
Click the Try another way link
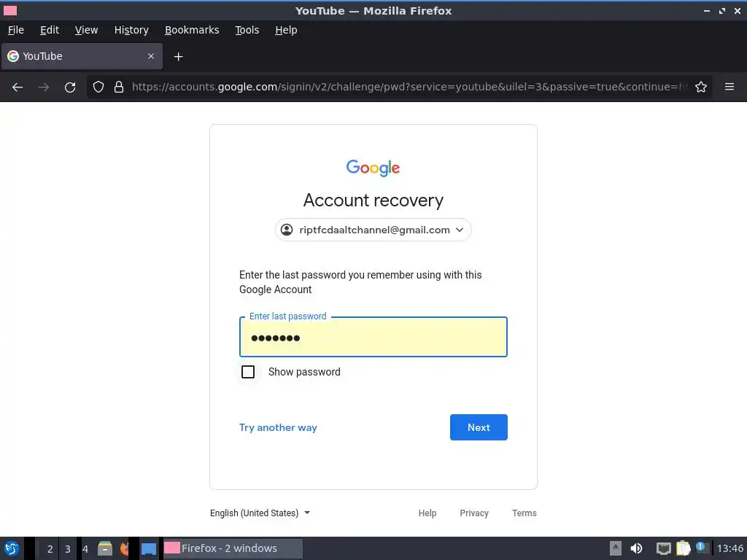coord(278,427)
